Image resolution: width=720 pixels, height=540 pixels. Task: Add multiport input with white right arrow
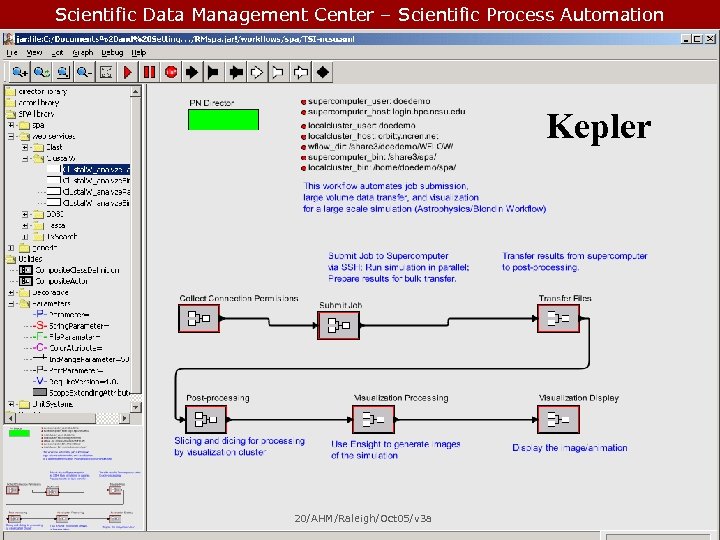pos(257,72)
